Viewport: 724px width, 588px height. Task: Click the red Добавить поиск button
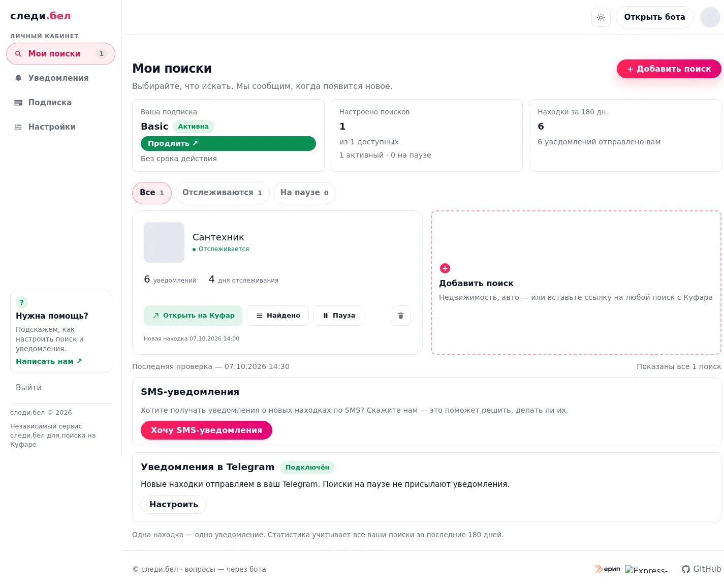coord(669,69)
